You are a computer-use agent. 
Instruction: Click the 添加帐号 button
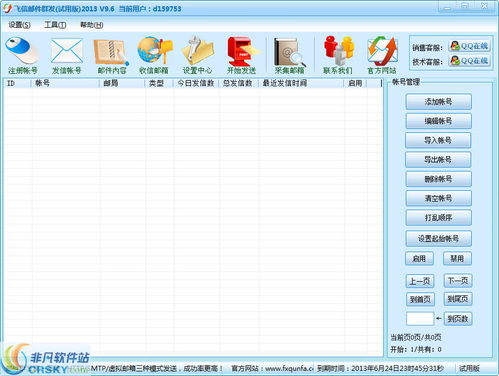[438, 102]
